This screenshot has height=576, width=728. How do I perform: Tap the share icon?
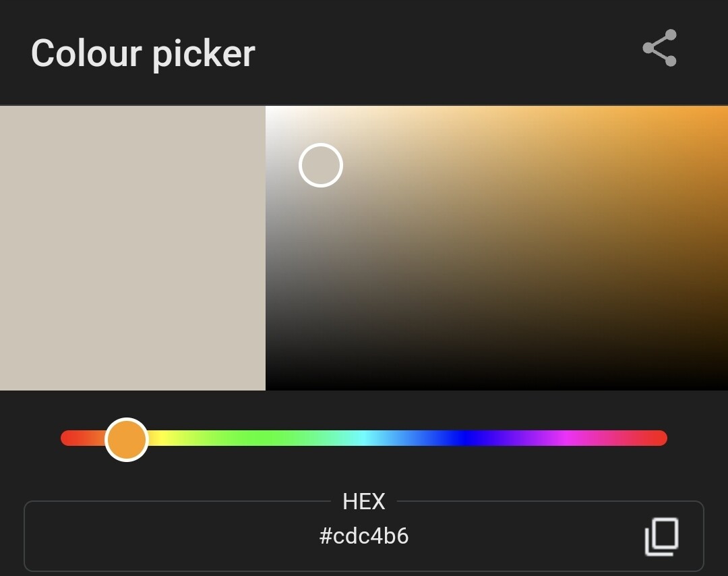659,48
